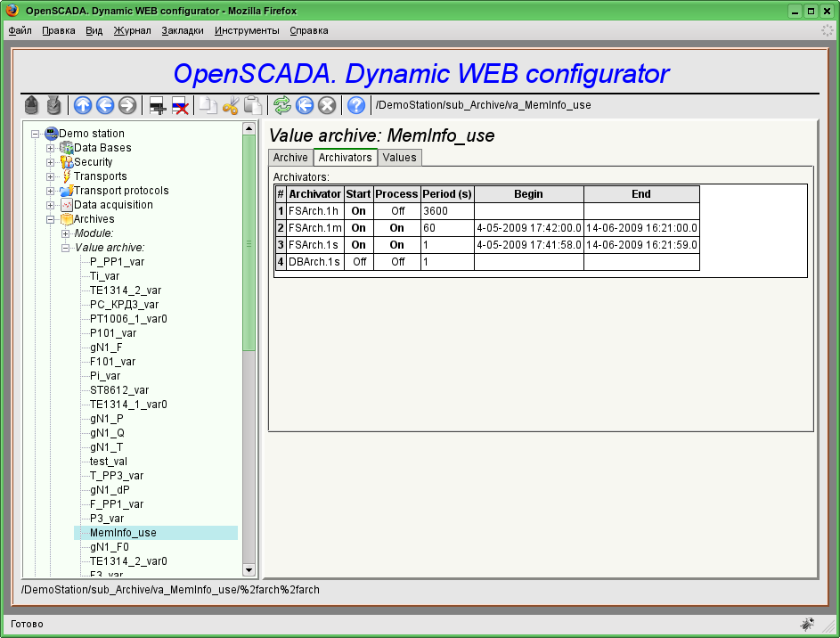This screenshot has width=840, height=638.
Task: Open the Файл menu
Action: pyautogui.click(x=20, y=30)
